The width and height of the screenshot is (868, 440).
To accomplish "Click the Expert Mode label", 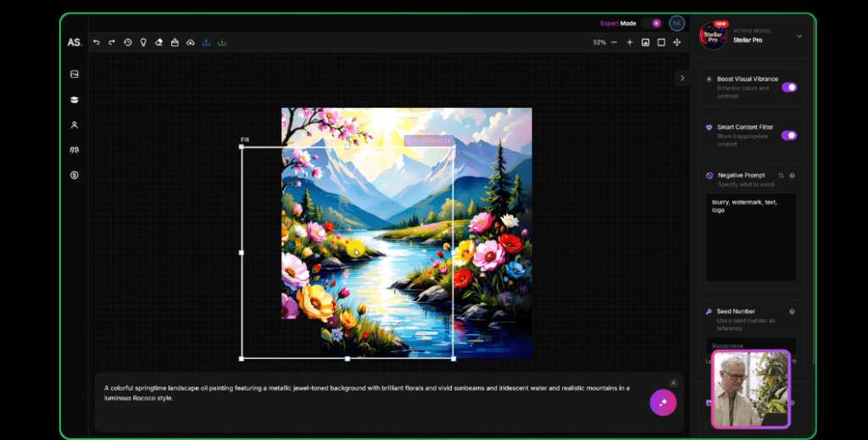I will click(x=618, y=23).
